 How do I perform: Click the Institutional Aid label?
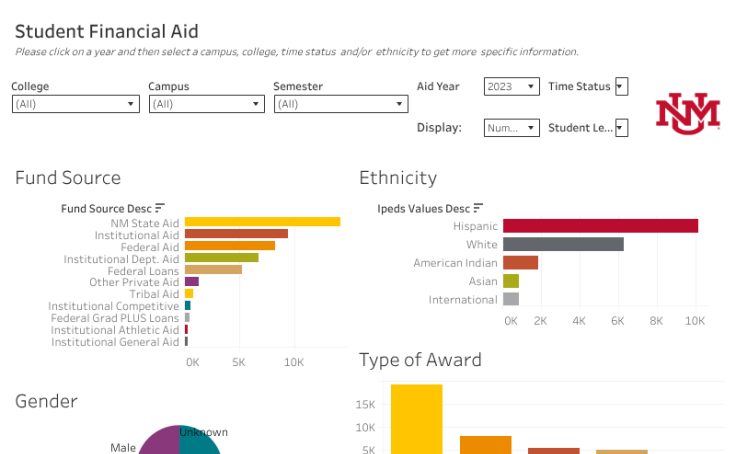click(x=137, y=235)
